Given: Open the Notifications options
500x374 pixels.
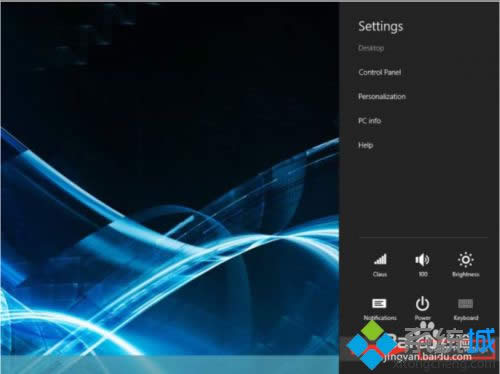Looking at the screenshot, I should tap(380, 309).
